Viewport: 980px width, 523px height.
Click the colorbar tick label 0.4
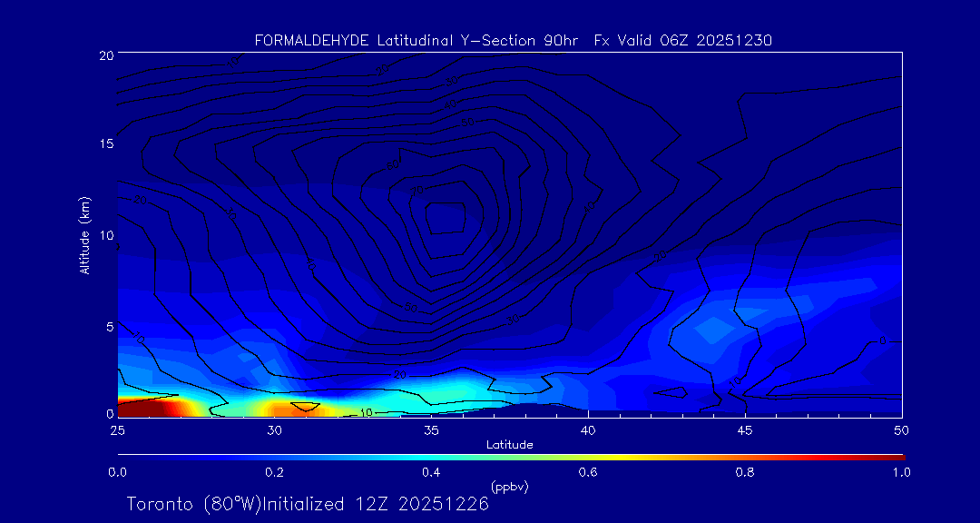431,472
